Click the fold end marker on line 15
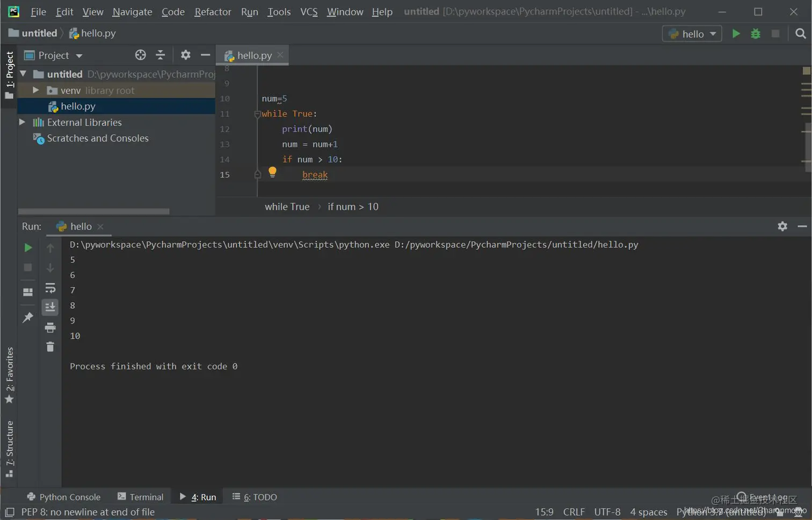 click(257, 174)
